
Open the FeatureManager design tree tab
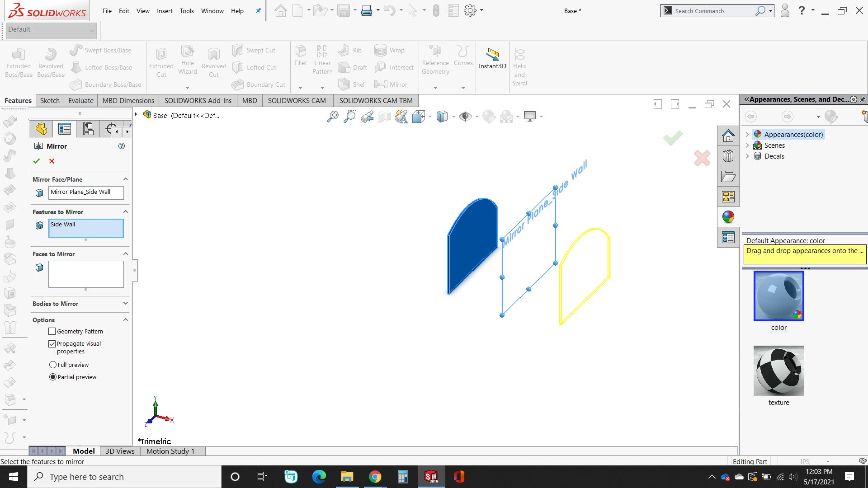coord(41,129)
